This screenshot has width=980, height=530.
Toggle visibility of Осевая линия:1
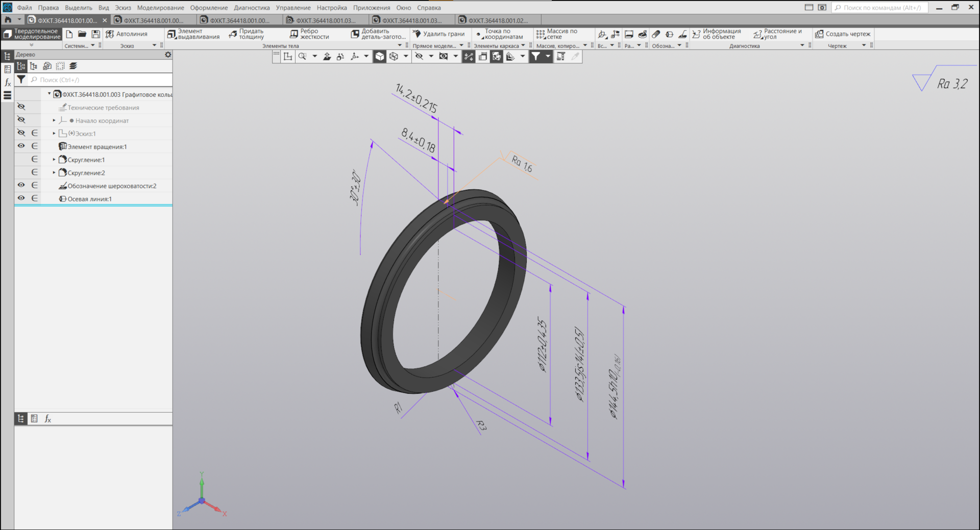click(x=21, y=198)
